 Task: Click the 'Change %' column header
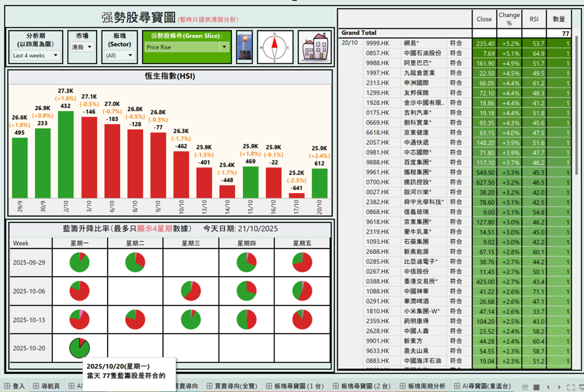(x=509, y=19)
